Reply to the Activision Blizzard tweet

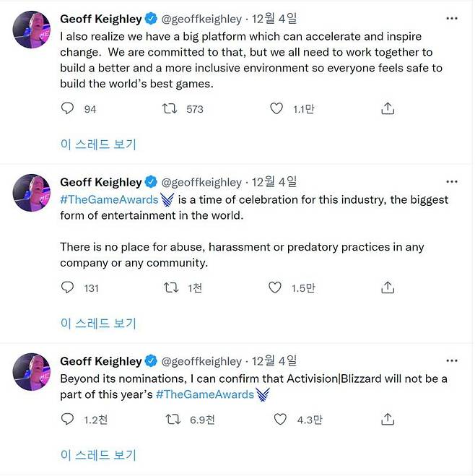67,419
